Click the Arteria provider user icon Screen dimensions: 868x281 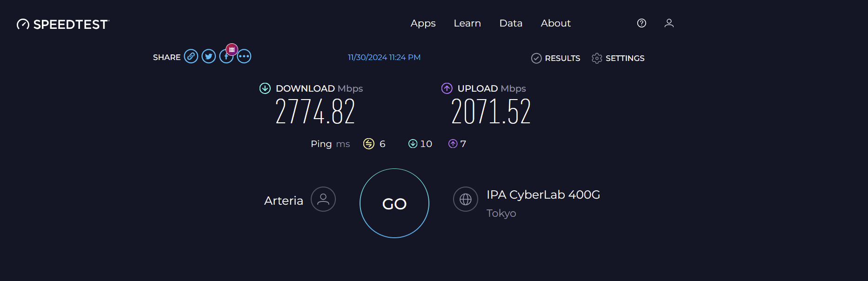[323, 199]
